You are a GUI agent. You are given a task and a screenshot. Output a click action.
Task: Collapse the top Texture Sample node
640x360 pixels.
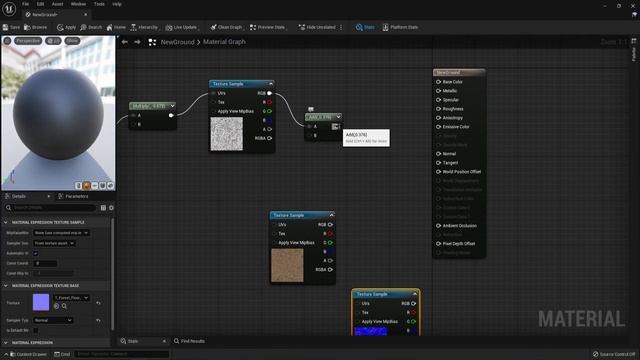click(271, 84)
